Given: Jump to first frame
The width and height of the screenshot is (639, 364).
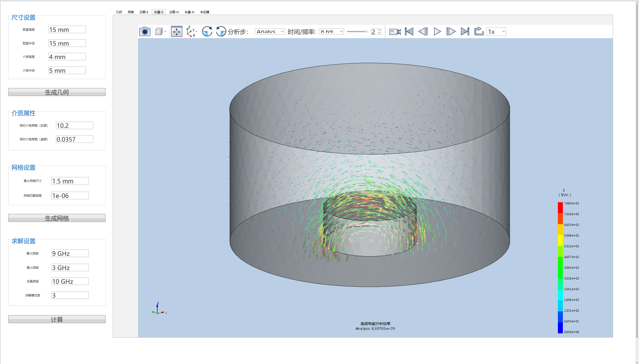Looking at the screenshot, I should [x=409, y=31].
